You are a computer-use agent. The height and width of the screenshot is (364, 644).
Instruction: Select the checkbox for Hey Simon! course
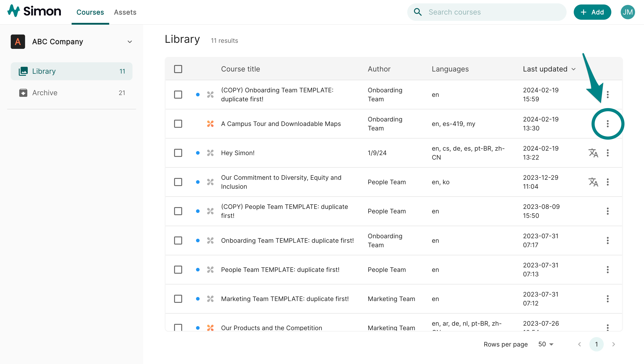coord(178,153)
